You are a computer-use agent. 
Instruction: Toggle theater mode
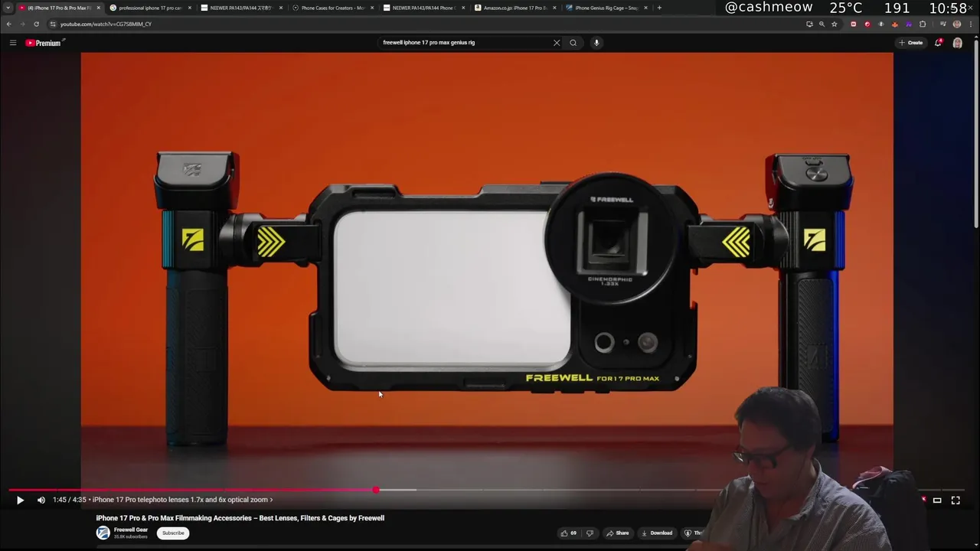(x=937, y=500)
